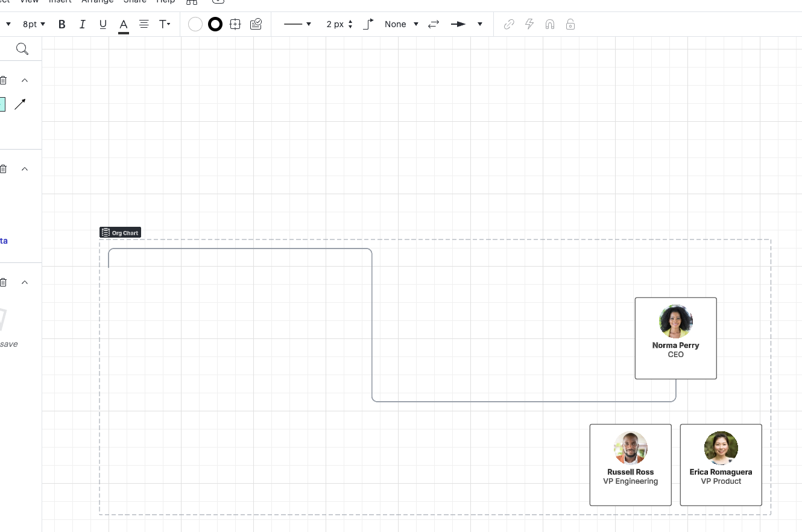Select the Erica Romaguera card
Viewport: 802px width, 532px height.
click(x=721, y=464)
